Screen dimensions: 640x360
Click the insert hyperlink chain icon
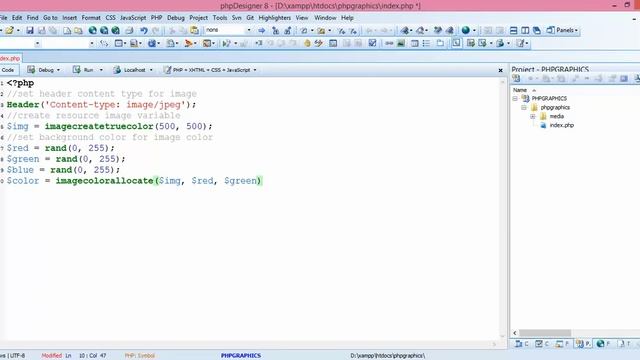pyautogui.click(x=389, y=43)
